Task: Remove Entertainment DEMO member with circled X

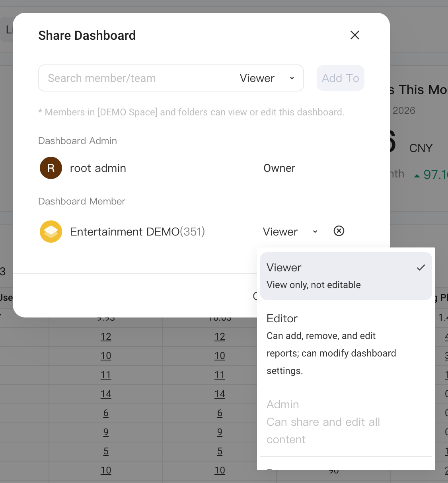Action: point(339,231)
